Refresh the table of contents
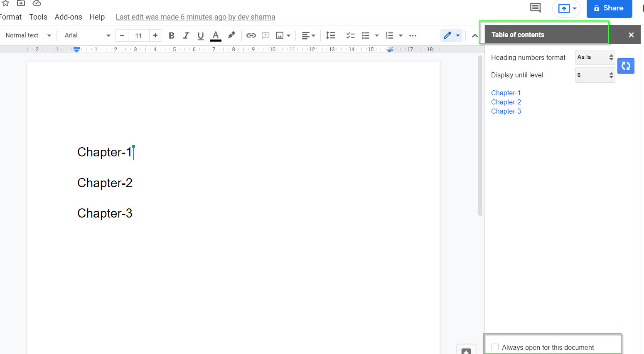Viewport: 644px width, 354px height. (x=626, y=66)
